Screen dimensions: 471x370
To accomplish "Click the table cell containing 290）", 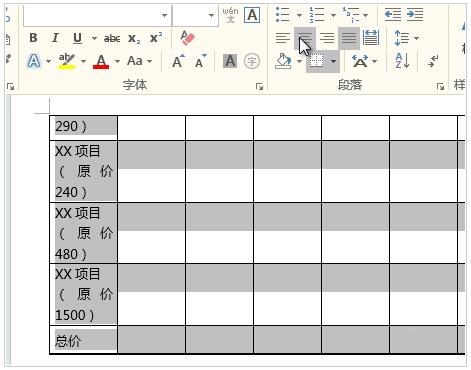I will click(83, 128).
